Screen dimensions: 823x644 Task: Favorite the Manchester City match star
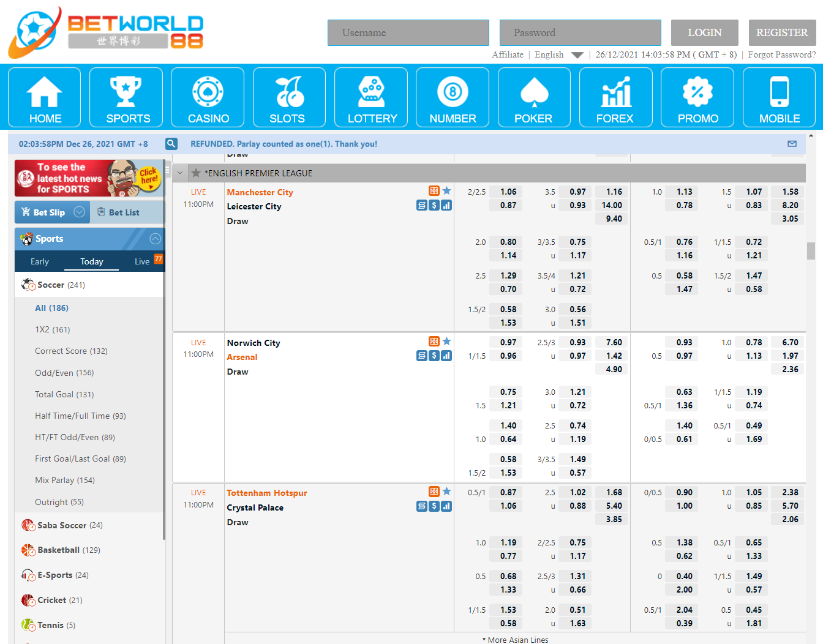[x=447, y=191]
